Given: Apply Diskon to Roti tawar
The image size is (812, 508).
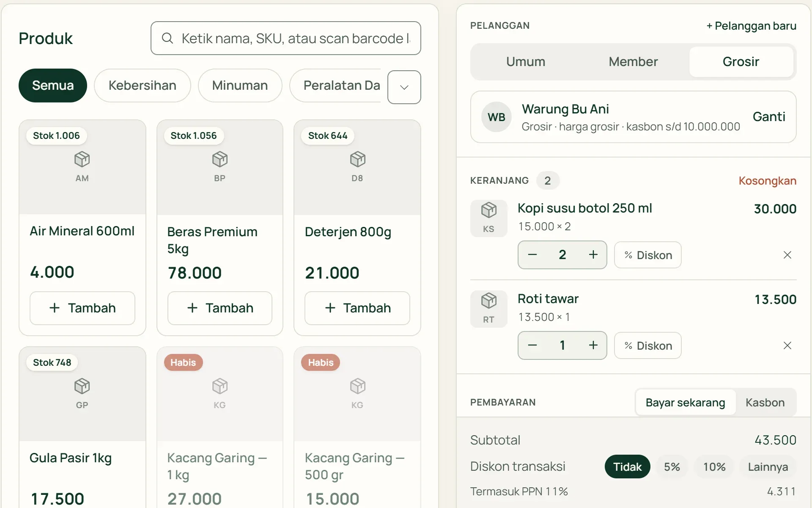Looking at the screenshot, I should (648, 345).
